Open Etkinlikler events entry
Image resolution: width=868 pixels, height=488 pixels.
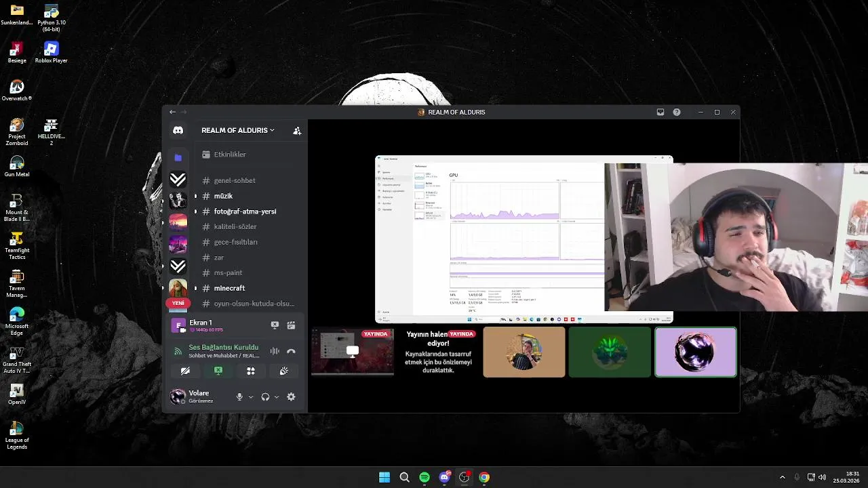(250, 155)
